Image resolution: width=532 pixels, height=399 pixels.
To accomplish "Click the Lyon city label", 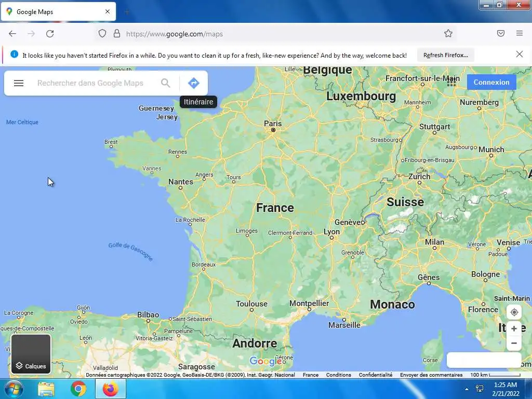I will pos(331,231).
